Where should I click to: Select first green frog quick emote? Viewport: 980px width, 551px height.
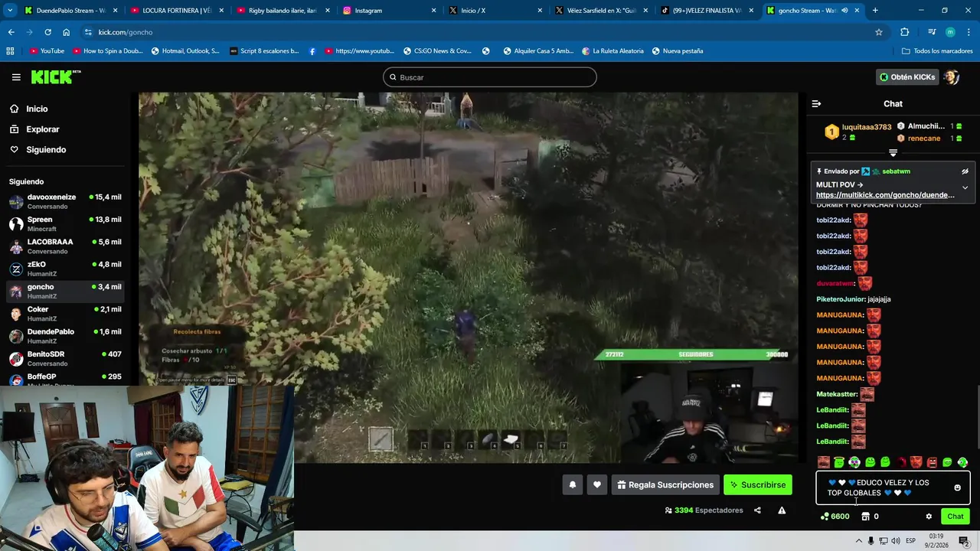[839, 462]
